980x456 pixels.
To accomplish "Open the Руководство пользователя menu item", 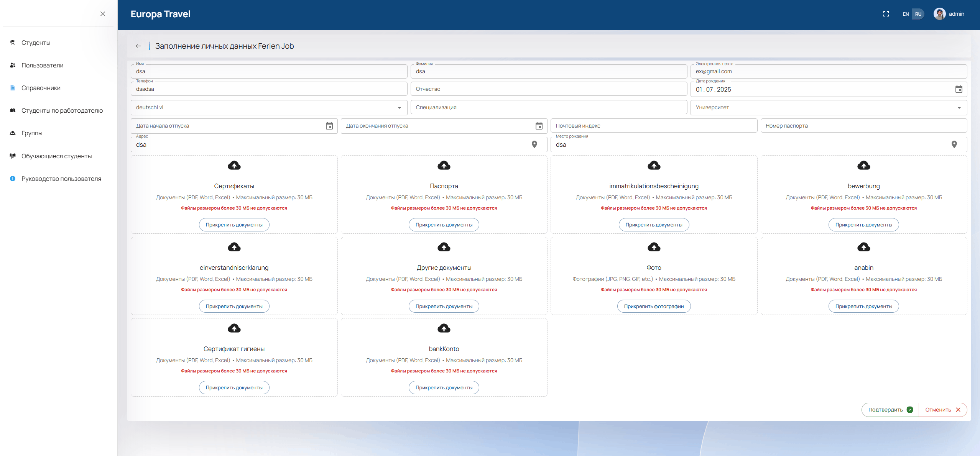I will pyautogui.click(x=58, y=179).
